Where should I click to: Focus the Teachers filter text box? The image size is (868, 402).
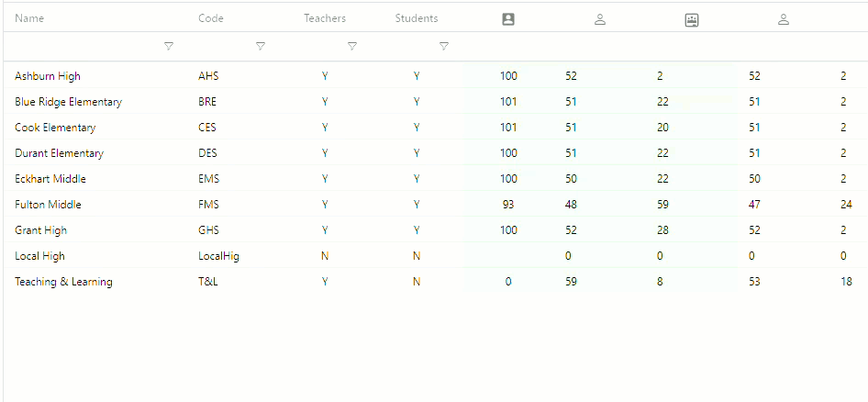point(316,47)
